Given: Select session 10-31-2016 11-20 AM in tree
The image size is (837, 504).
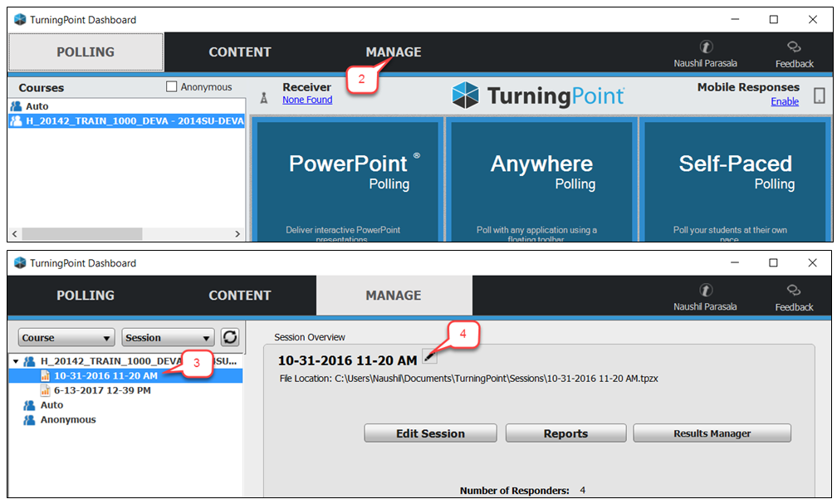Looking at the screenshot, I should (x=105, y=376).
